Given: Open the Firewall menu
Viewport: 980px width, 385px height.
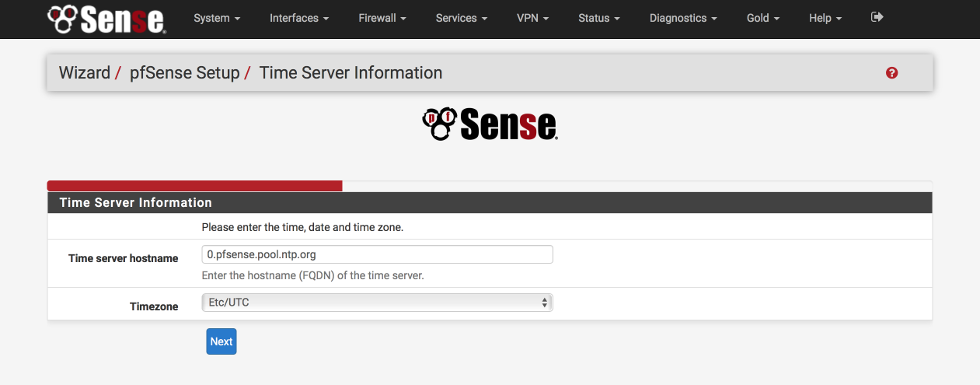Looking at the screenshot, I should [x=382, y=18].
